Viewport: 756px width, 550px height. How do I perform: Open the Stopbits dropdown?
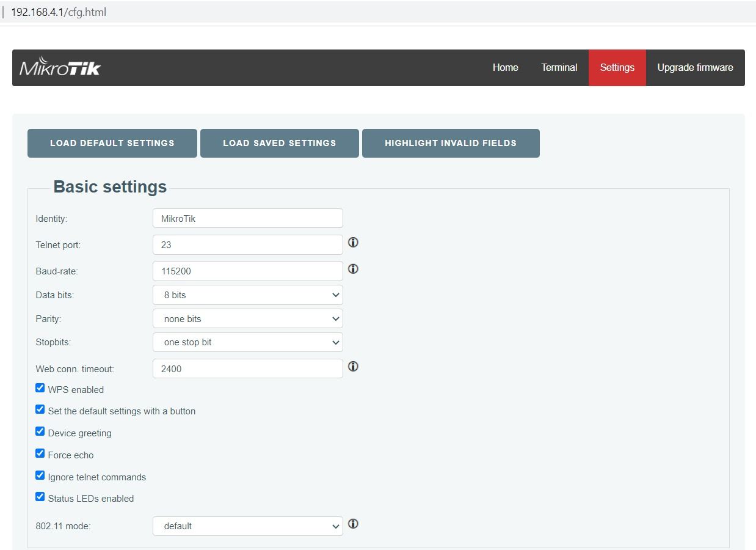pyautogui.click(x=247, y=342)
